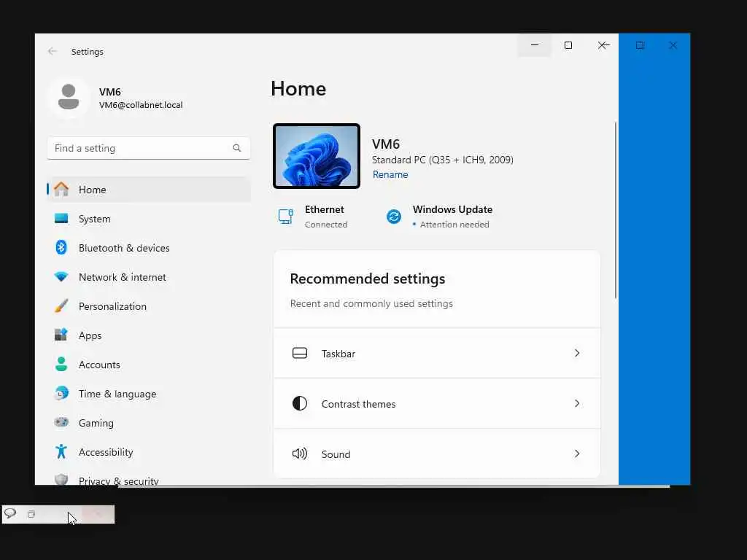Open Privacy & security label
Viewport: 747px width, 560px height.
[119, 481]
